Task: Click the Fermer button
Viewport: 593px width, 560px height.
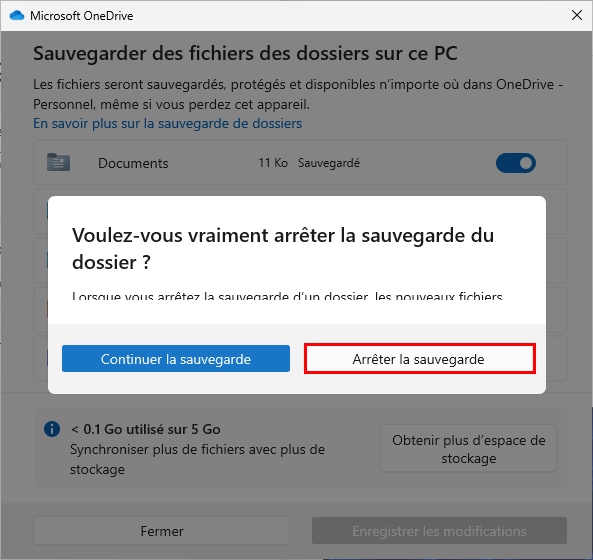Action: [162, 531]
